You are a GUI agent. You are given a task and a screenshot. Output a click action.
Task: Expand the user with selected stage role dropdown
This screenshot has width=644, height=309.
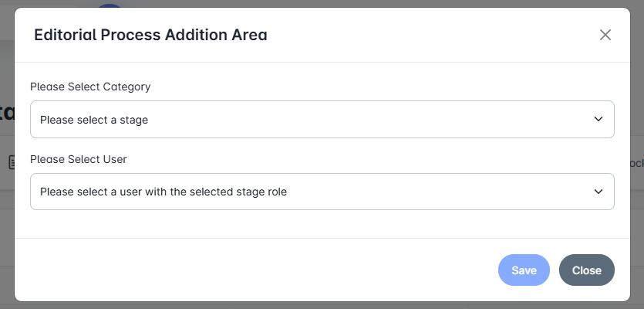(322, 192)
